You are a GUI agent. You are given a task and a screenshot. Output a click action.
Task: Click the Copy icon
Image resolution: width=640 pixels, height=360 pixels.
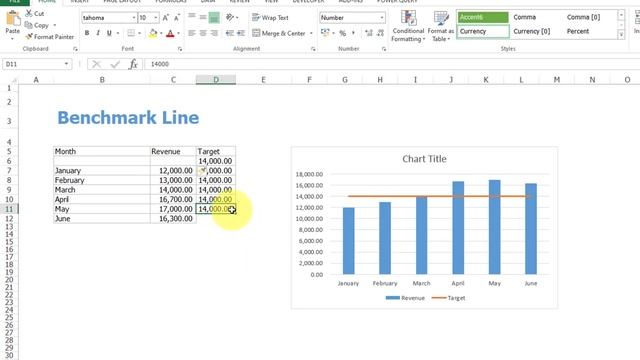pos(29,25)
